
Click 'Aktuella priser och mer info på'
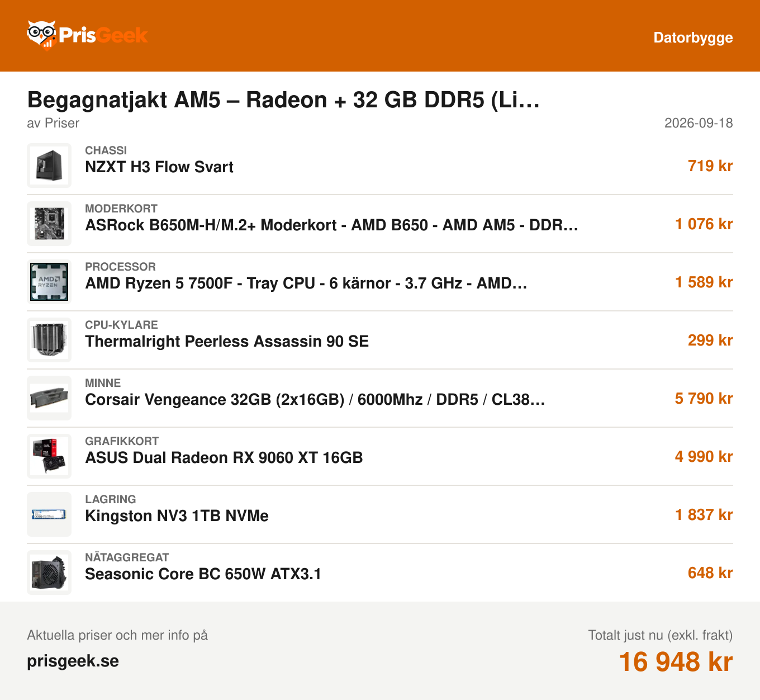[117, 635]
